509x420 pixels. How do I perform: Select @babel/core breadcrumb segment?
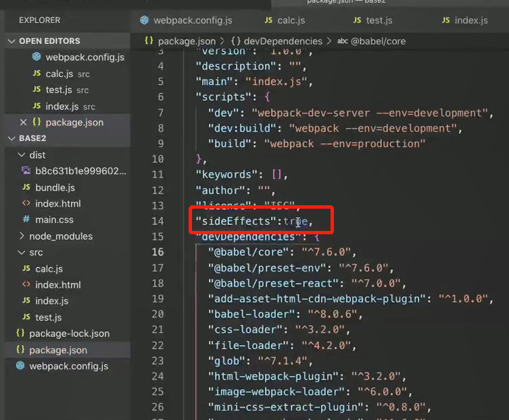(x=378, y=41)
